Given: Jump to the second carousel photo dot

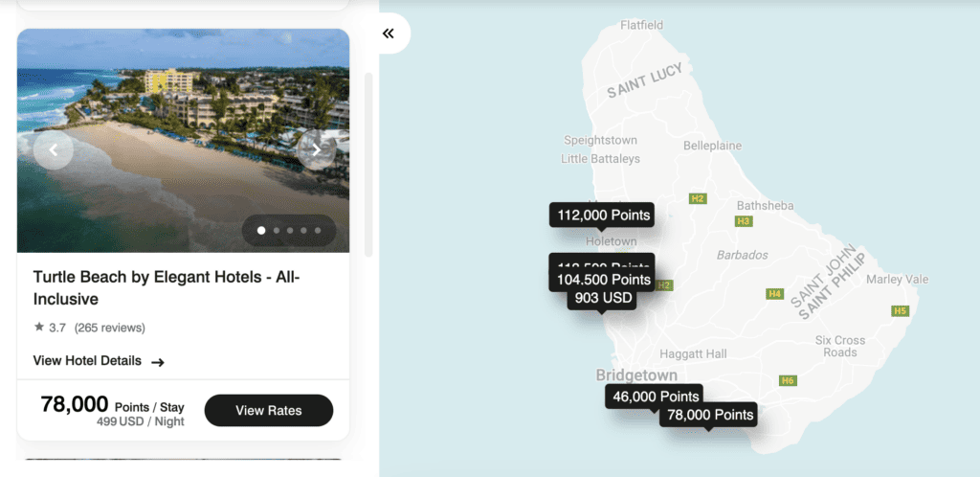Looking at the screenshot, I should click(277, 230).
